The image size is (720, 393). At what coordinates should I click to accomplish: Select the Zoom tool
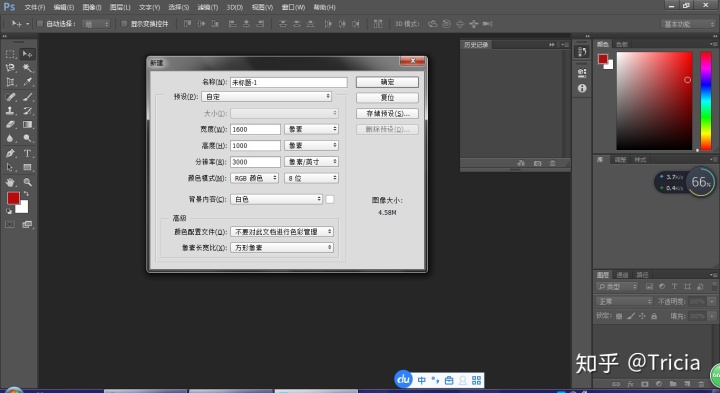click(28, 182)
